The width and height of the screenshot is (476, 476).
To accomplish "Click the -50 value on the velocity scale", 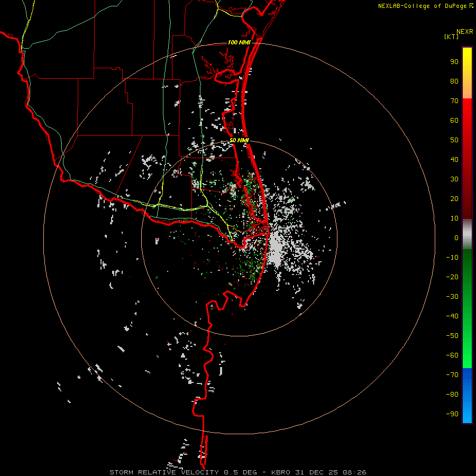I will 452,335.
